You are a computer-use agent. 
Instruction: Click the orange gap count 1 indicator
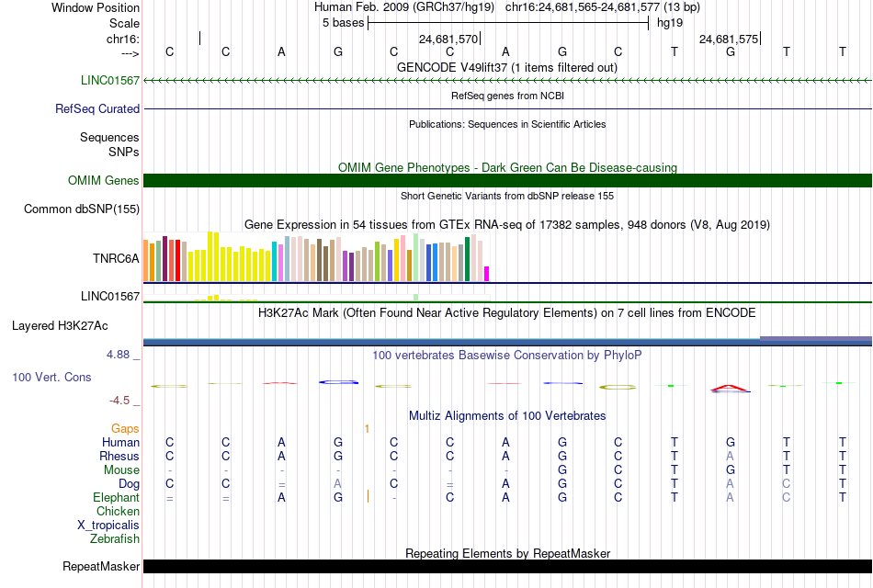[x=367, y=428]
